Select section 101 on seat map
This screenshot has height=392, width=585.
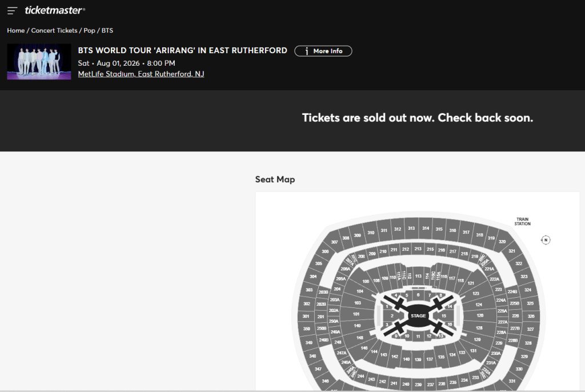[x=356, y=314]
